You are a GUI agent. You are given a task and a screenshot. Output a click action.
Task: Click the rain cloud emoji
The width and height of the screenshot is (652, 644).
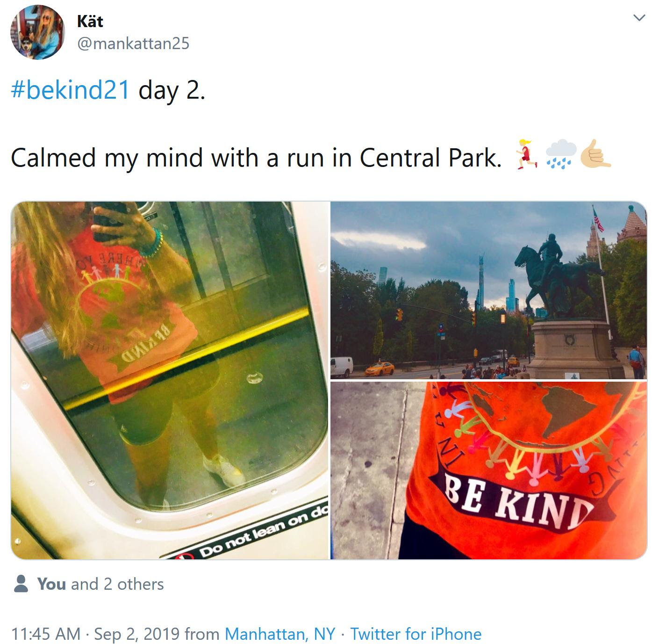click(x=561, y=154)
